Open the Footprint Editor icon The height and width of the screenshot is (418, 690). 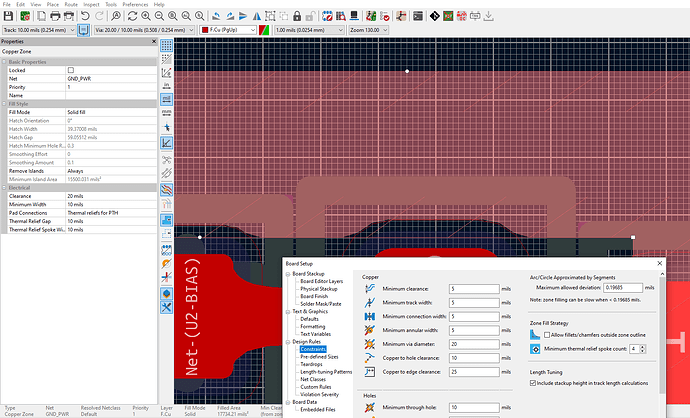click(327, 16)
